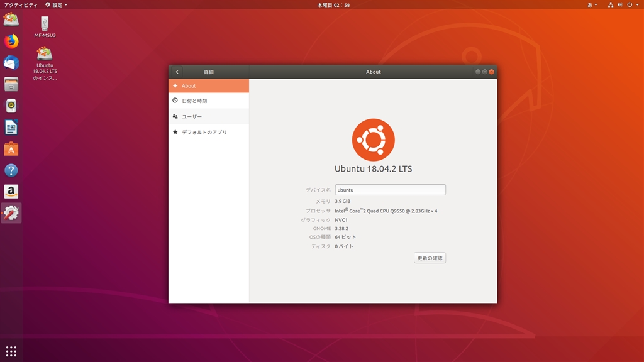Click the デバイス名 text field

tap(390, 190)
